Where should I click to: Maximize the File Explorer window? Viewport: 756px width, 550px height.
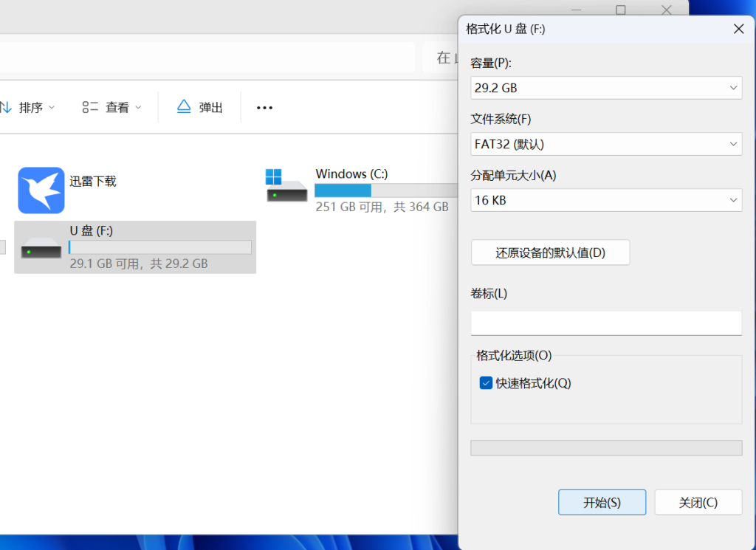[620, 10]
